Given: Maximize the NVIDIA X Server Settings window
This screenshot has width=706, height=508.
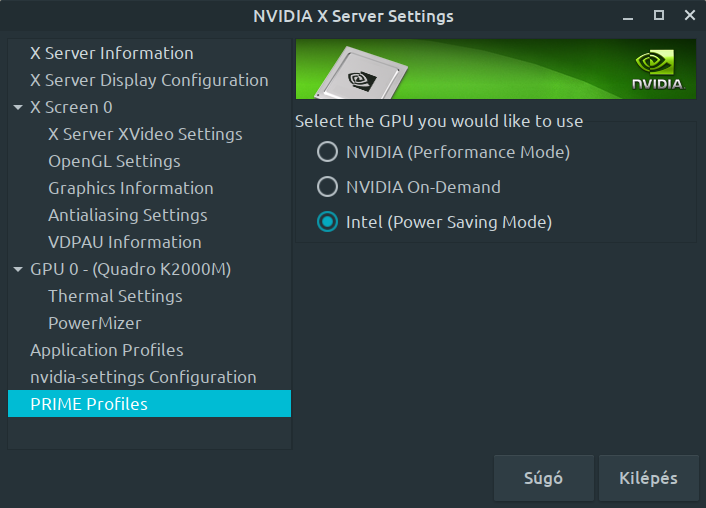Looking at the screenshot, I should point(659,15).
